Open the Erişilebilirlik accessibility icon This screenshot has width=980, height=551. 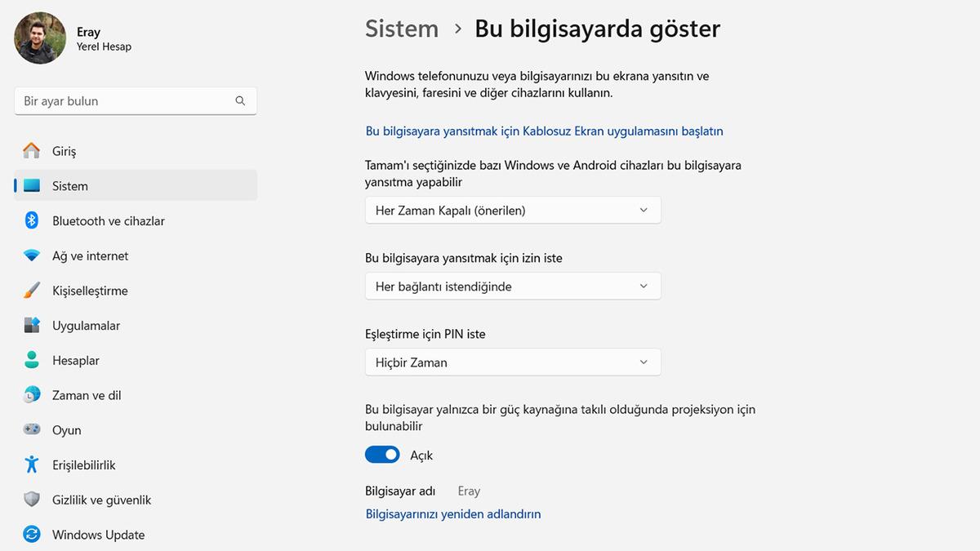point(30,464)
